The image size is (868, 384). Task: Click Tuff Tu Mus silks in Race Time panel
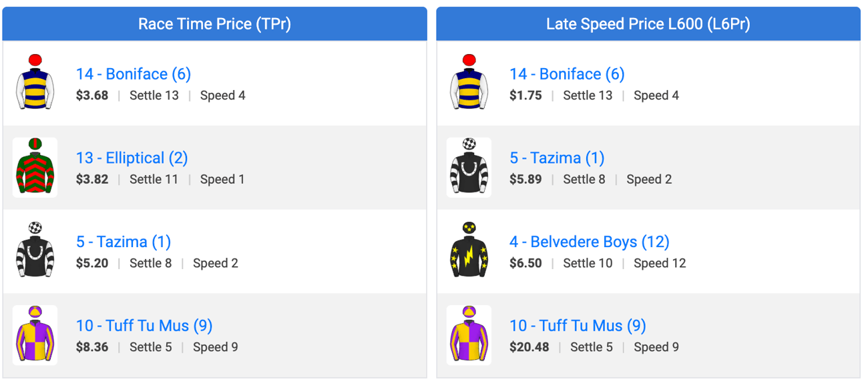[35, 335]
